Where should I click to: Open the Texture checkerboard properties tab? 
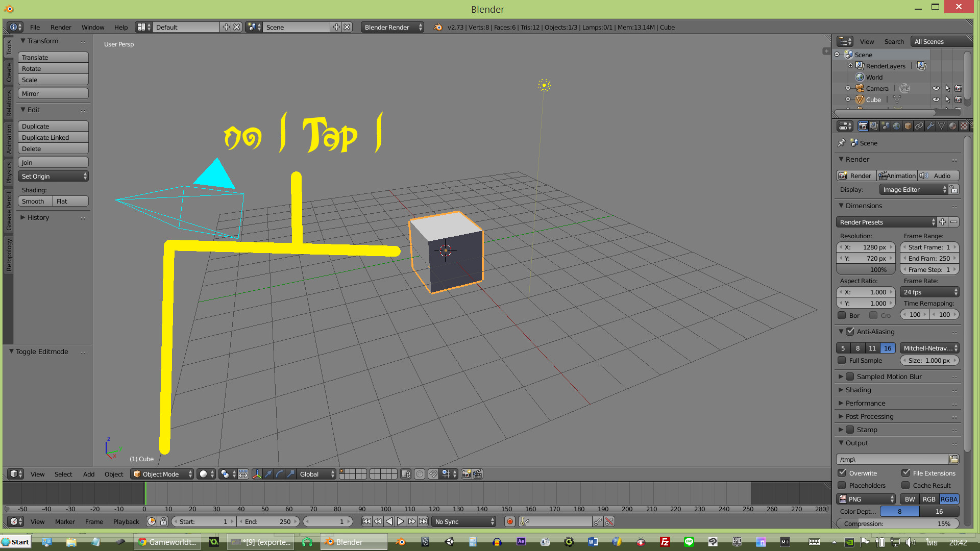964,126
